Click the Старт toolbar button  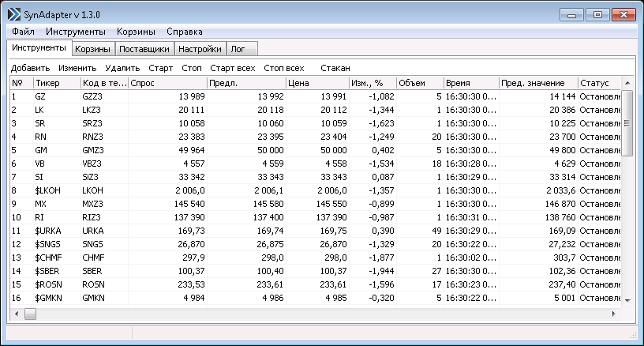[160, 68]
